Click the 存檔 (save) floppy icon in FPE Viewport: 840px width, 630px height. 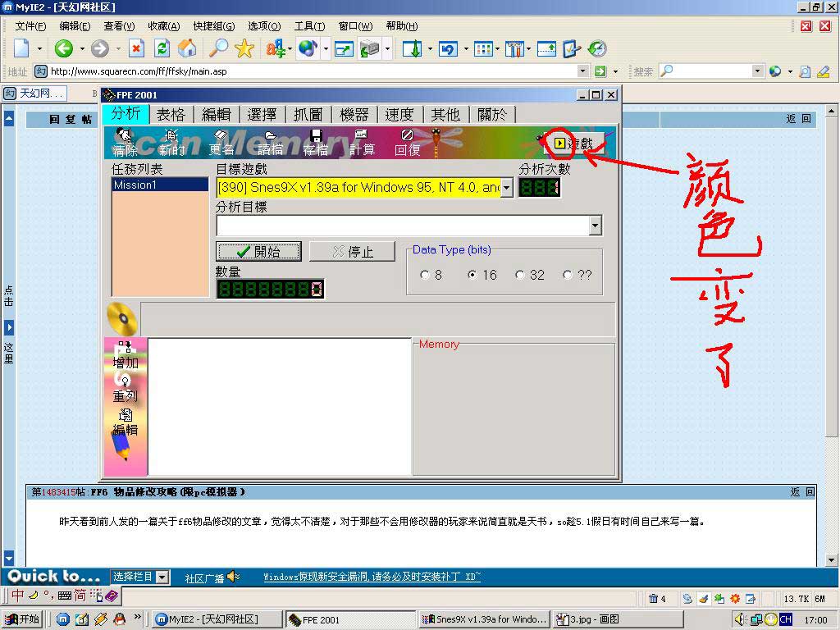pyautogui.click(x=316, y=143)
